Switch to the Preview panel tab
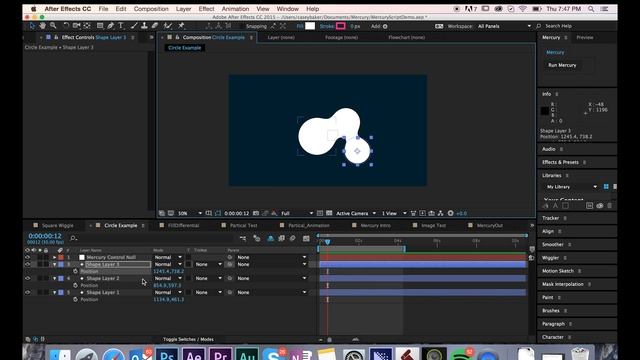 [584, 37]
